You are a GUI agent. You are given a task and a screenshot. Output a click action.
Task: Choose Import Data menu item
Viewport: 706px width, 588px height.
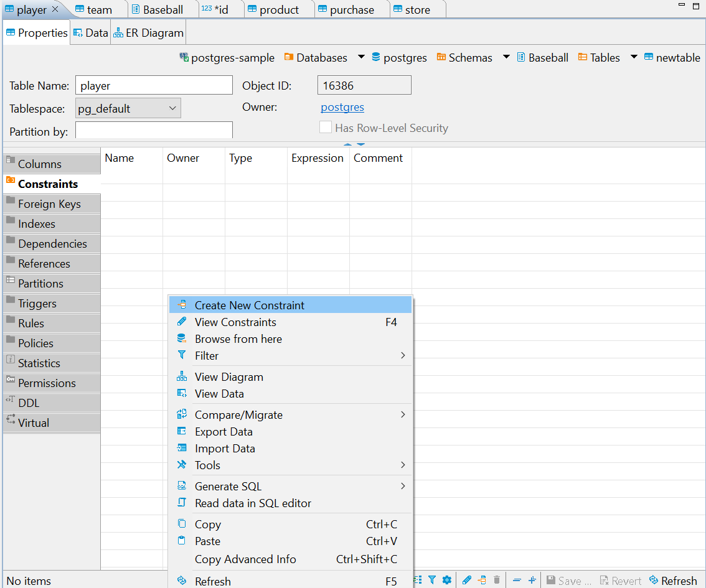point(290,448)
